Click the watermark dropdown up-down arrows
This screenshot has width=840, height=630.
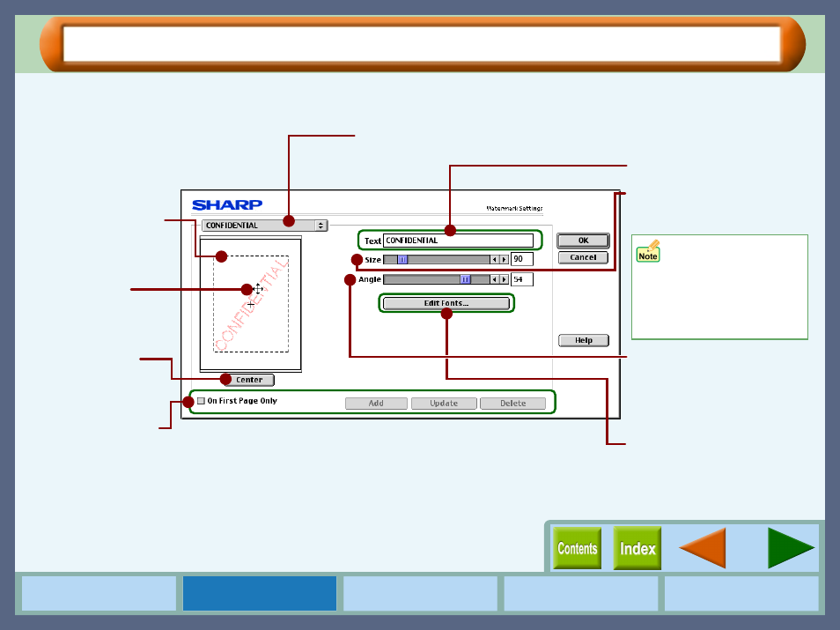(321, 226)
